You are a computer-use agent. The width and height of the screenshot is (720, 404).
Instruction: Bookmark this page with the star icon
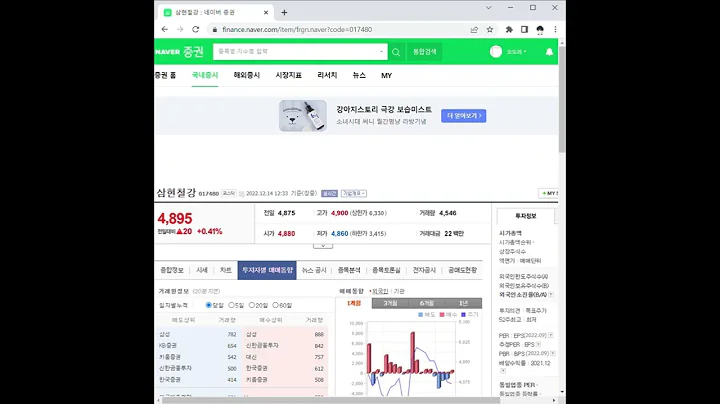[x=490, y=29]
